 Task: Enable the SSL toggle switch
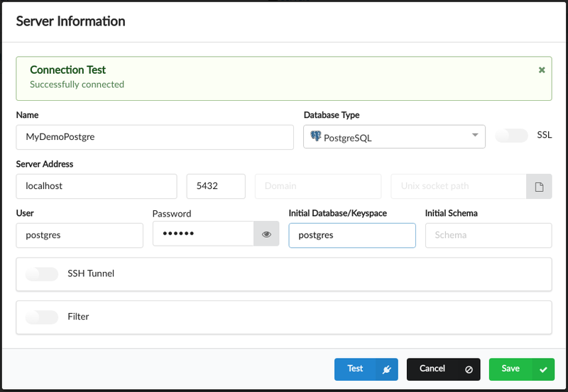(x=511, y=136)
